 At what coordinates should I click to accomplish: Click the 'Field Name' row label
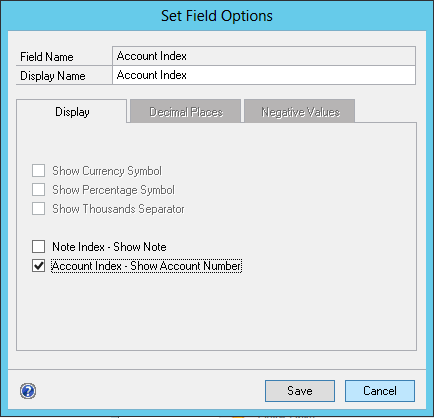[x=47, y=57]
